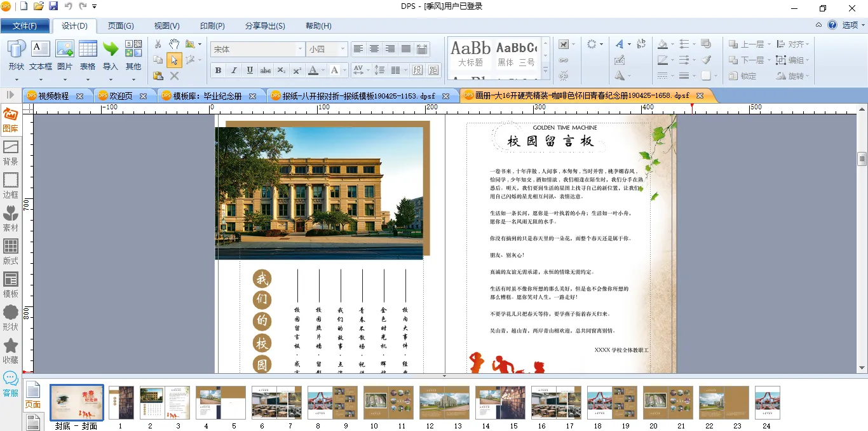Switch to the 分享导出(S) ribbon tab
868x431 pixels.
pos(265,26)
